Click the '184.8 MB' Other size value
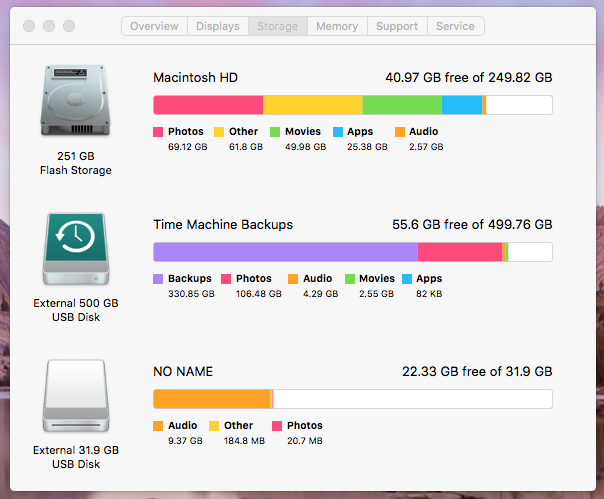The width and height of the screenshot is (604, 499). coord(244,441)
